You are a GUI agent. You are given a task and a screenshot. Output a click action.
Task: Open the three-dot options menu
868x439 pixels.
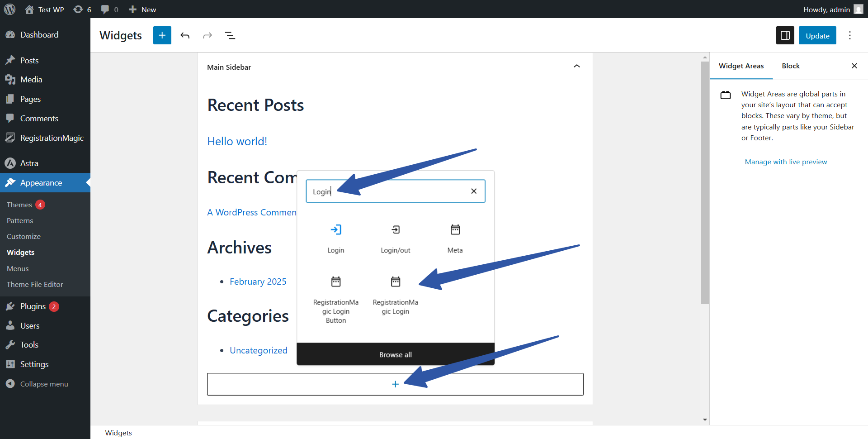click(x=850, y=36)
